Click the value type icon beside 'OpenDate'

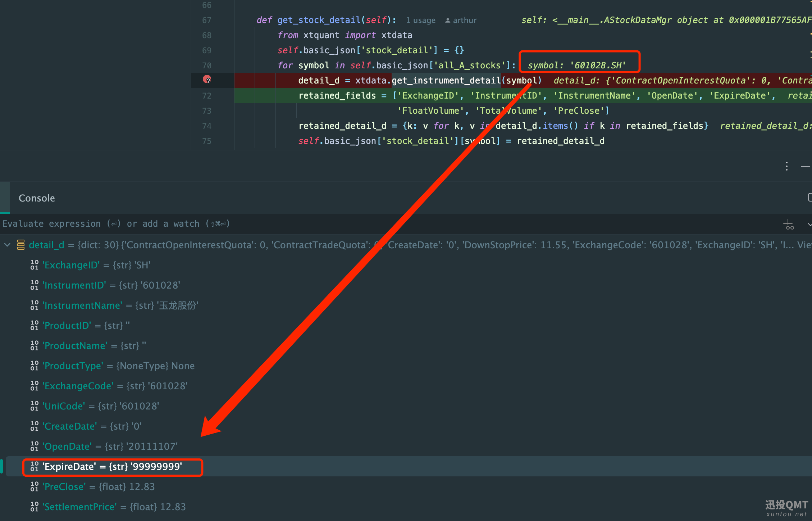[x=34, y=447]
